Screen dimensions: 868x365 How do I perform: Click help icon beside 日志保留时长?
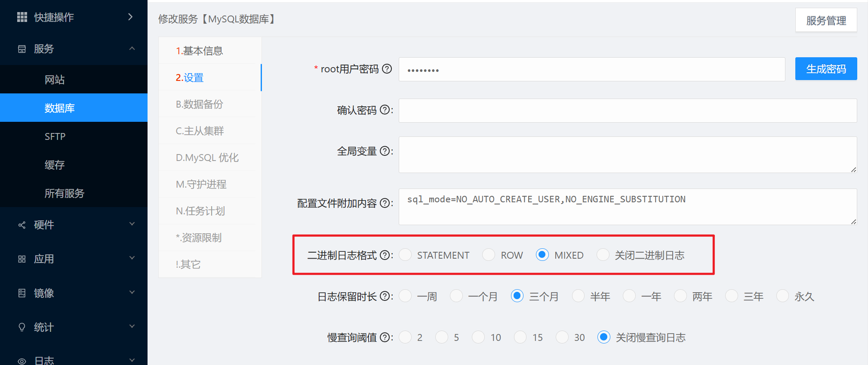point(385,296)
